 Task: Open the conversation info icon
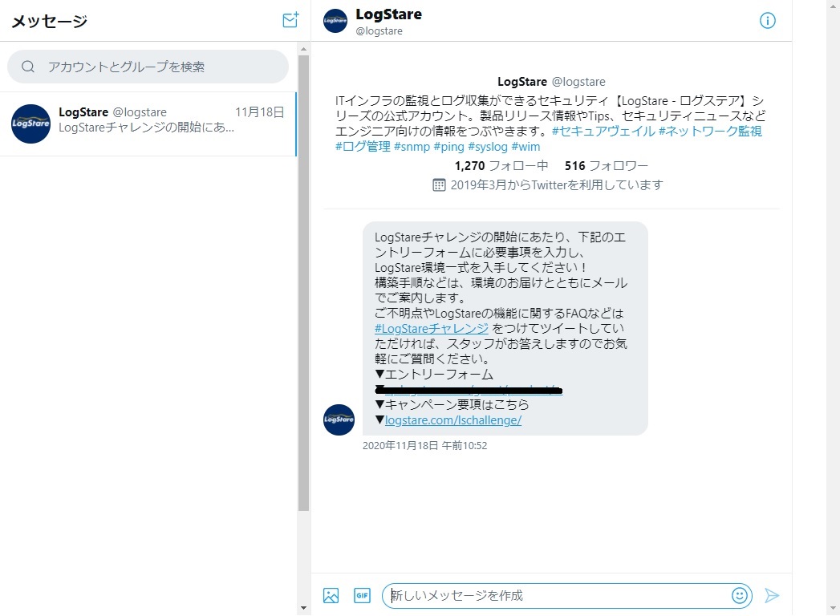pyautogui.click(x=767, y=20)
